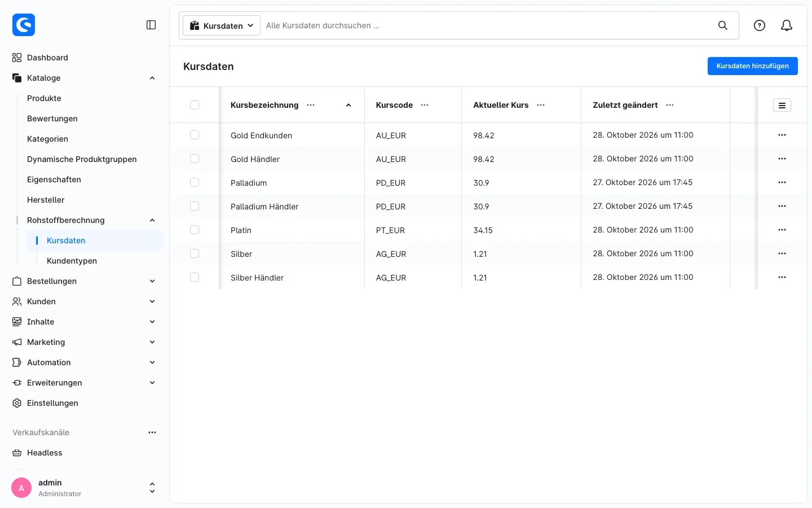Focus the Alle Kursdaten durchsuchen search field

tap(488, 25)
